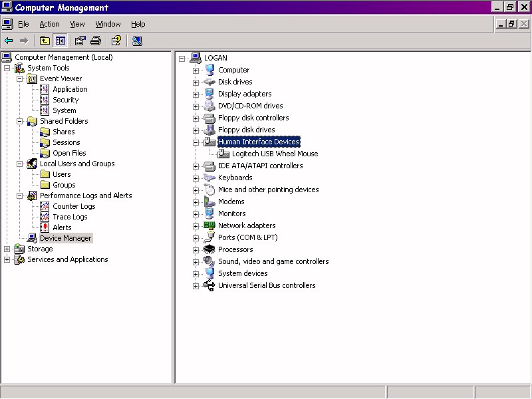
Task: Select Counter Logs
Action: coord(74,206)
